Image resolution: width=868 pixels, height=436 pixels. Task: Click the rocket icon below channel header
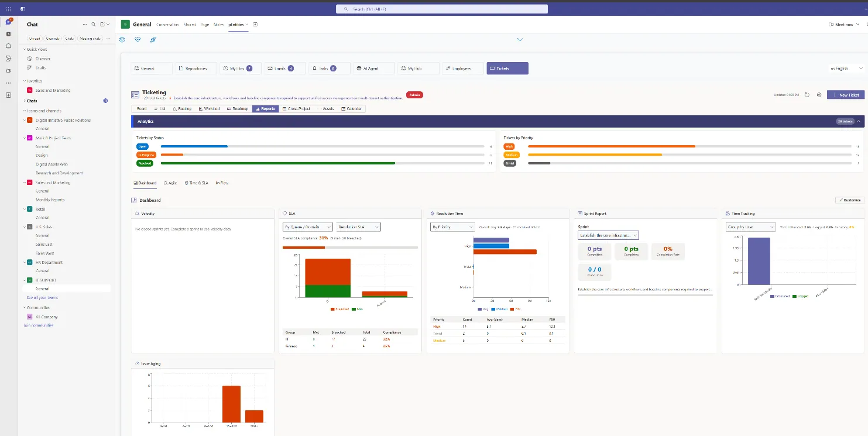pyautogui.click(x=153, y=39)
